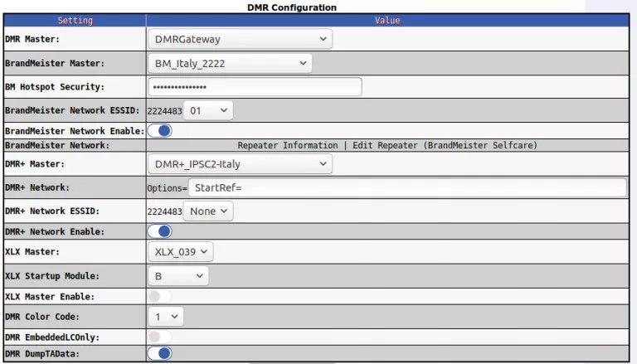
Task: Open the DMR+ Network ESSID dropdown
Action: tap(208, 211)
